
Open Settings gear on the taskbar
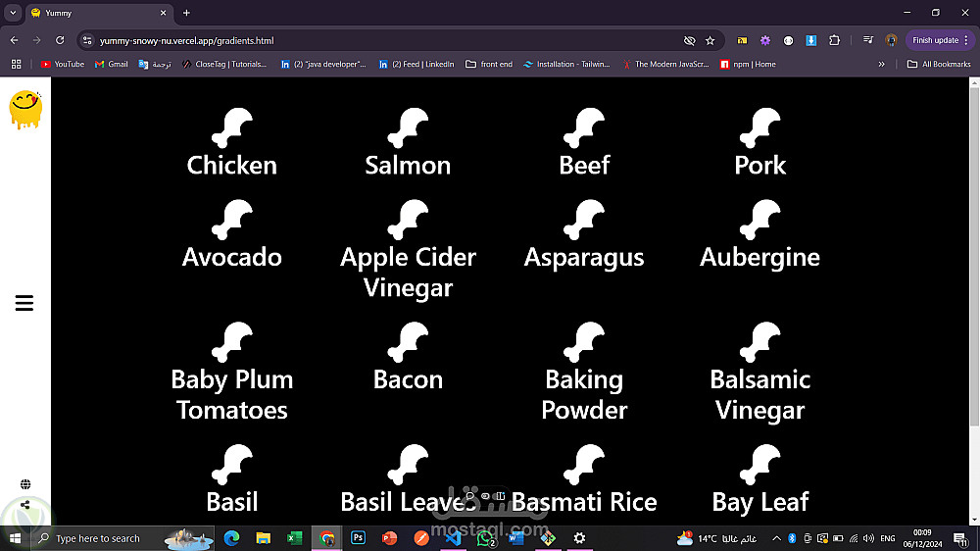click(x=579, y=538)
